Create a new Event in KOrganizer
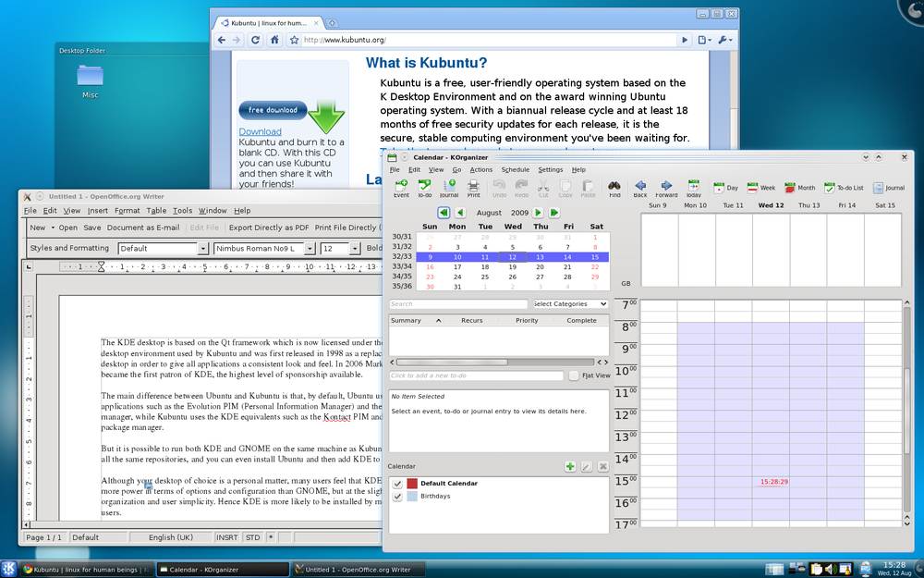This screenshot has width=924, height=578. point(401,187)
